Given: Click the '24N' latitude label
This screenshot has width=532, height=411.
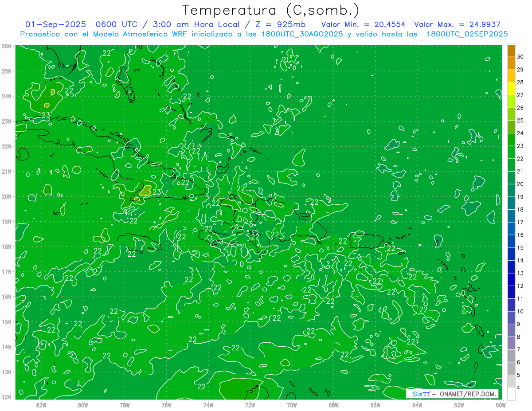Looking at the screenshot, I should (7, 96).
